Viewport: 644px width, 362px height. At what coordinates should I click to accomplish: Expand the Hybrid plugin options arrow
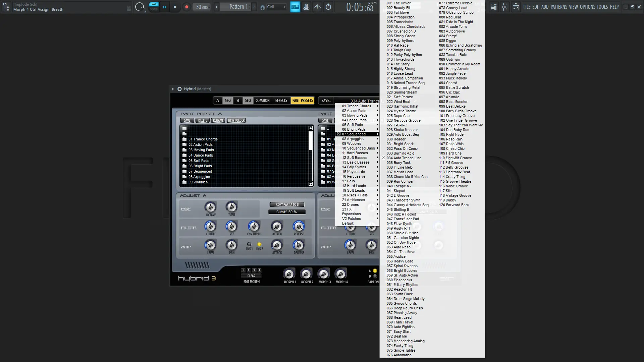coord(173,89)
